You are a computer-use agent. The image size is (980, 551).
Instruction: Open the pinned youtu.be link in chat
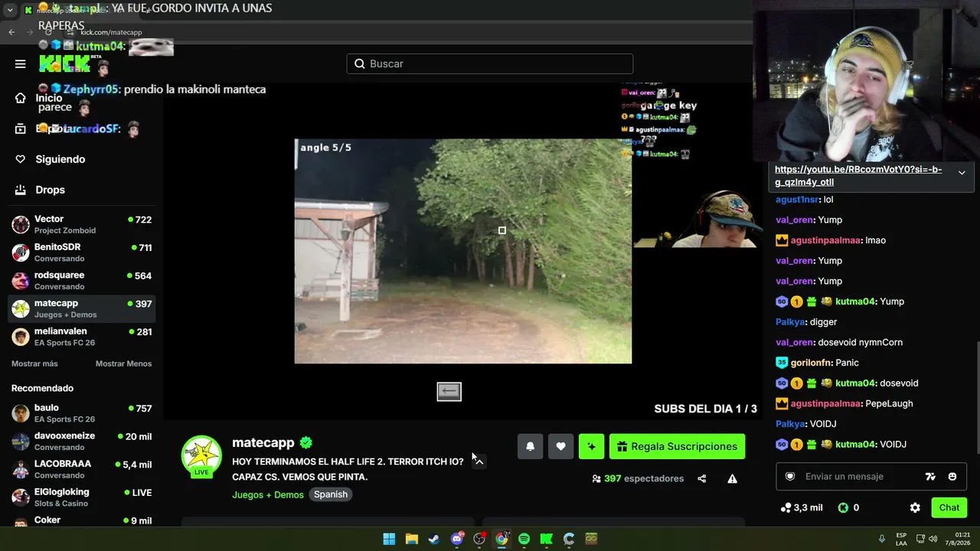(x=858, y=176)
